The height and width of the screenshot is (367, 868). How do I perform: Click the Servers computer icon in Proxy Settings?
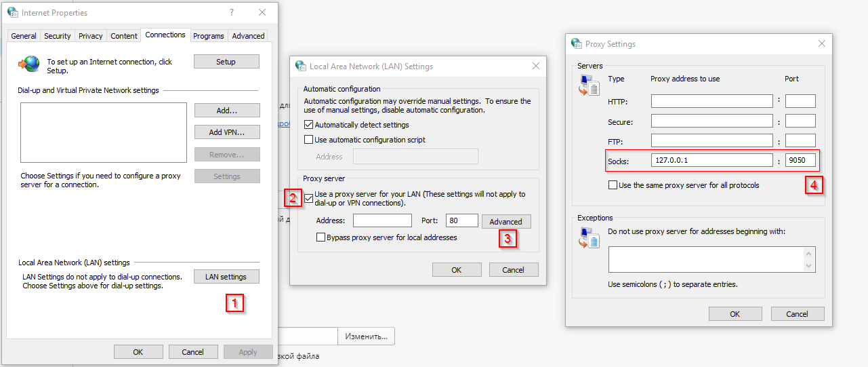pyautogui.click(x=589, y=85)
